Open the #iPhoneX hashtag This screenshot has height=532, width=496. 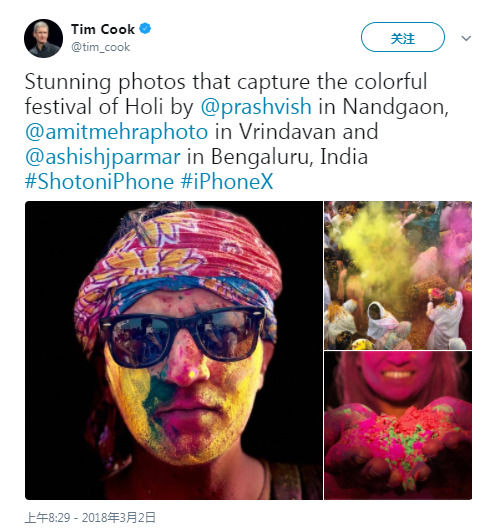point(227,182)
